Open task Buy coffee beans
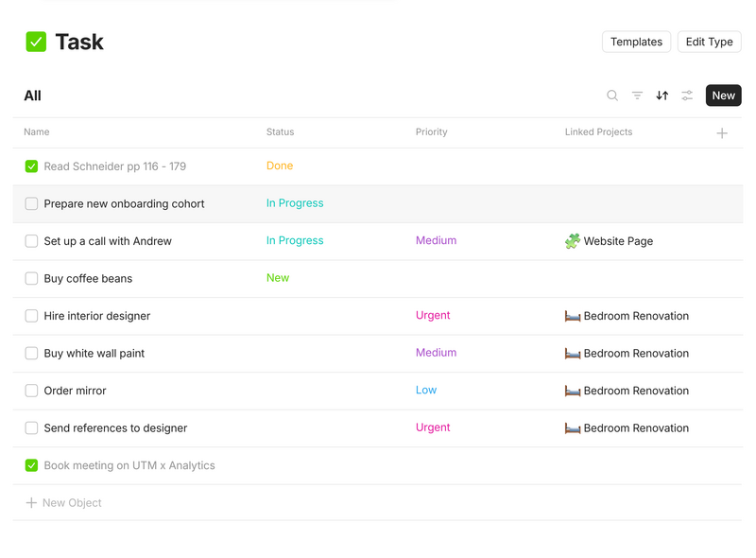The image size is (756, 558). (88, 278)
